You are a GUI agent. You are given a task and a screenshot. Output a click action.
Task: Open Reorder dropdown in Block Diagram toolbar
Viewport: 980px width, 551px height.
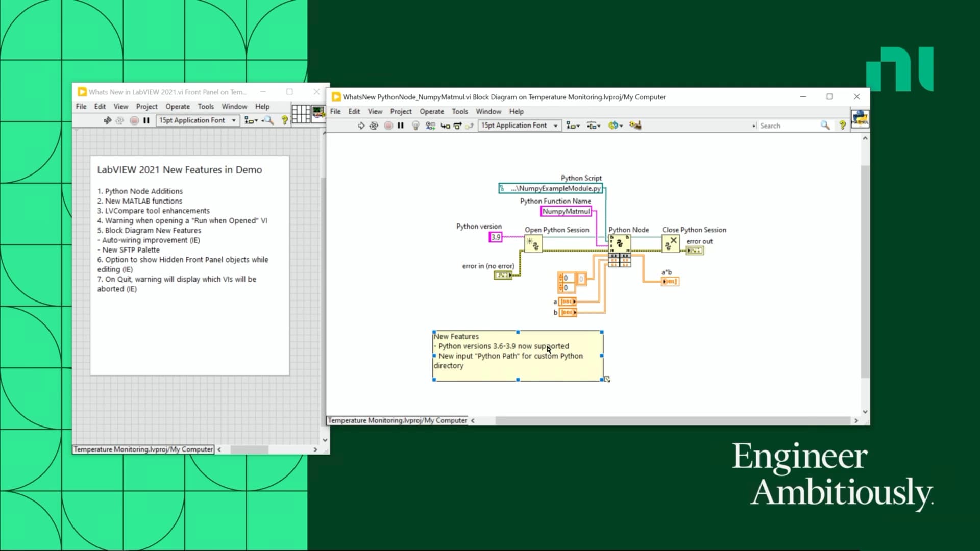point(615,126)
